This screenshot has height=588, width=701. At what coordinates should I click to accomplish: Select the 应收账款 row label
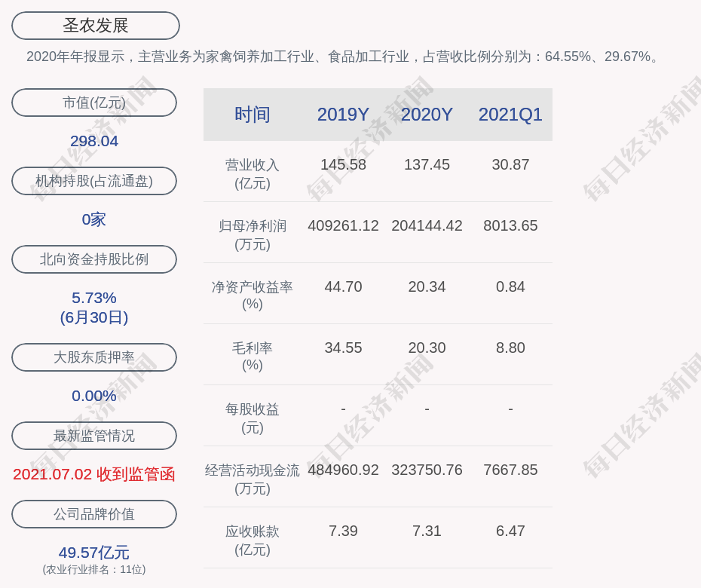pyautogui.click(x=253, y=540)
